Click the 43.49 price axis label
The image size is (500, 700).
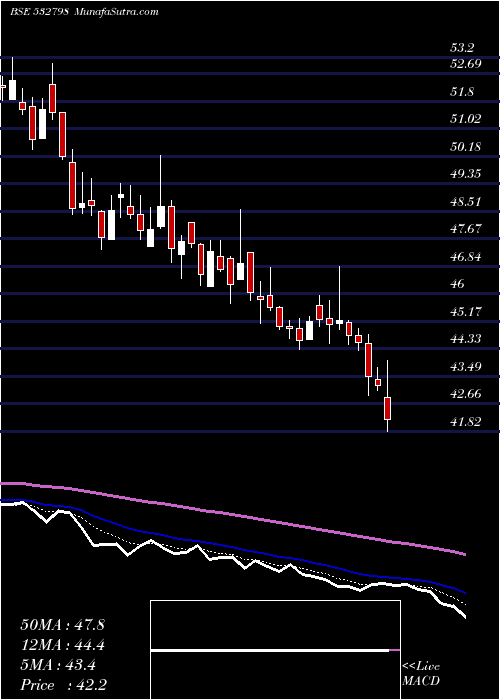coord(466,367)
